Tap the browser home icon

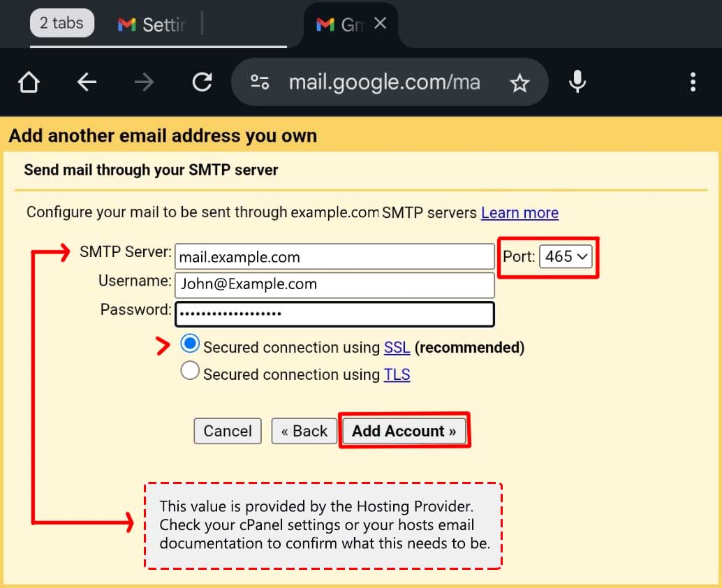click(x=29, y=82)
